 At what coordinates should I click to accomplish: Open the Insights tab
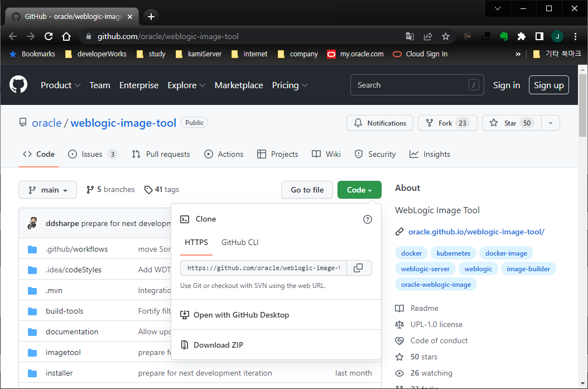coord(430,154)
